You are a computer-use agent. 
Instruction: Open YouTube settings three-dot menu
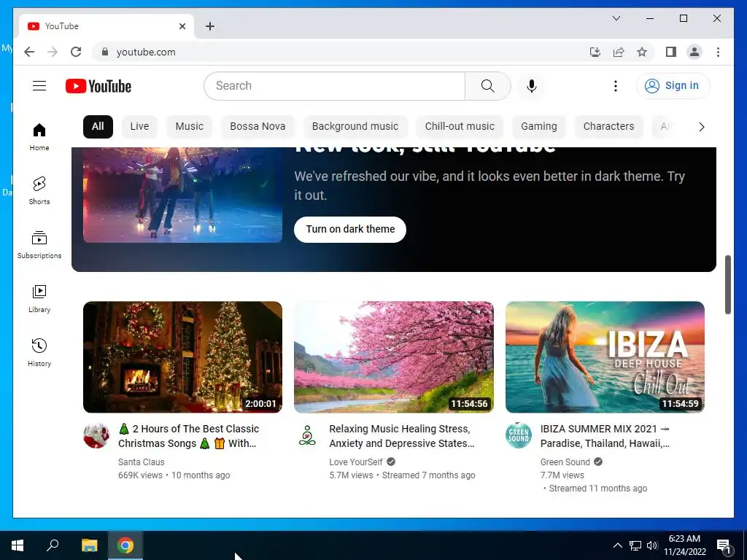click(616, 86)
